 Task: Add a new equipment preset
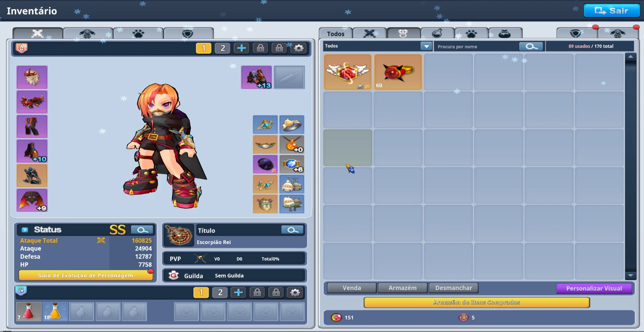pos(241,48)
